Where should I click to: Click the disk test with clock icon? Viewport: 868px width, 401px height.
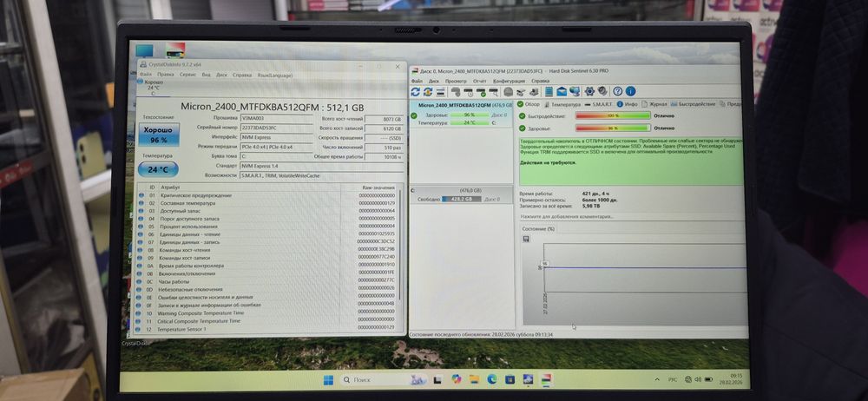(x=469, y=91)
